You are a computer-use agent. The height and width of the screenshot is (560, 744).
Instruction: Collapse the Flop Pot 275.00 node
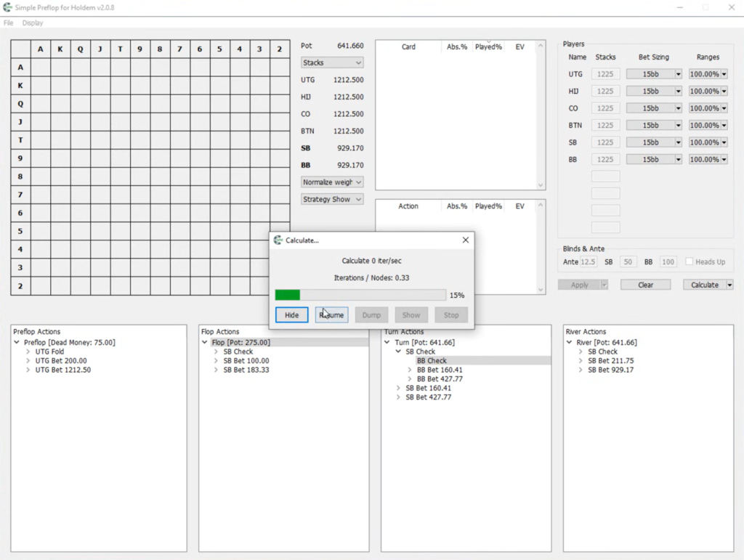pyautogui.click(x=204, y=342)
